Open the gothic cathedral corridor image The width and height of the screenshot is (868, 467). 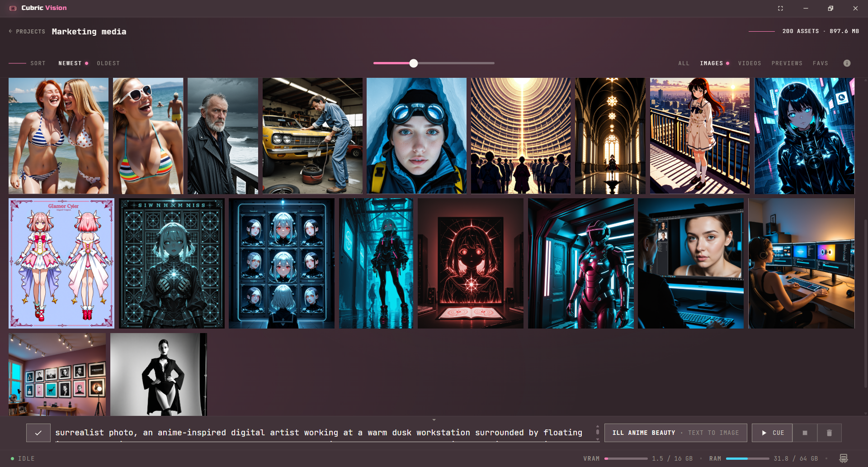(x=610, y=136)
